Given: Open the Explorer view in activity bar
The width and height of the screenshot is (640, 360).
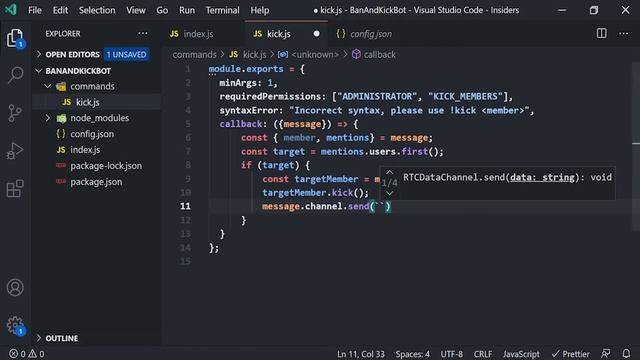Looking at the screenshot, I should click(15, 38).
